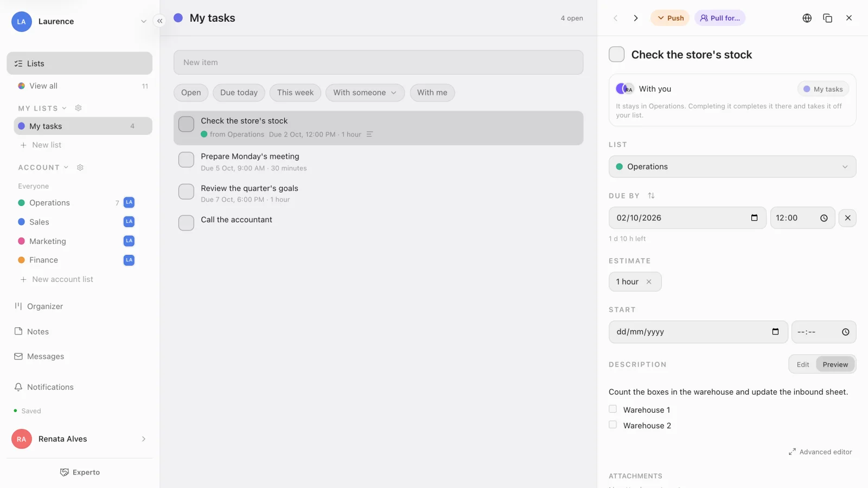Open My Lists settings gear
868x488 pixels.
[78, 108]
